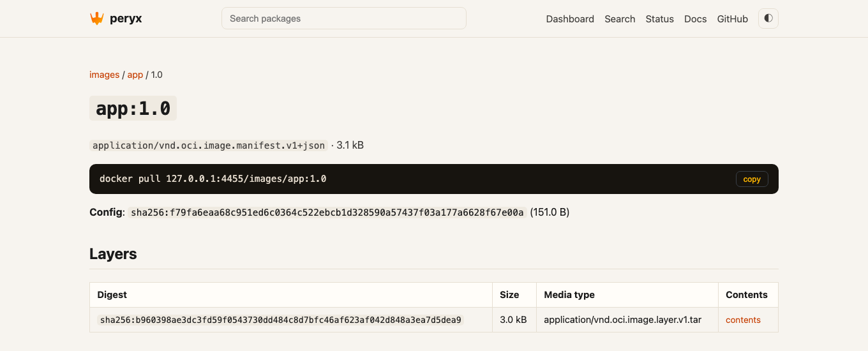This screenshot has height=351, width=868.
Task: Click the (151.0 B) config size text
Action: [550, 213]
